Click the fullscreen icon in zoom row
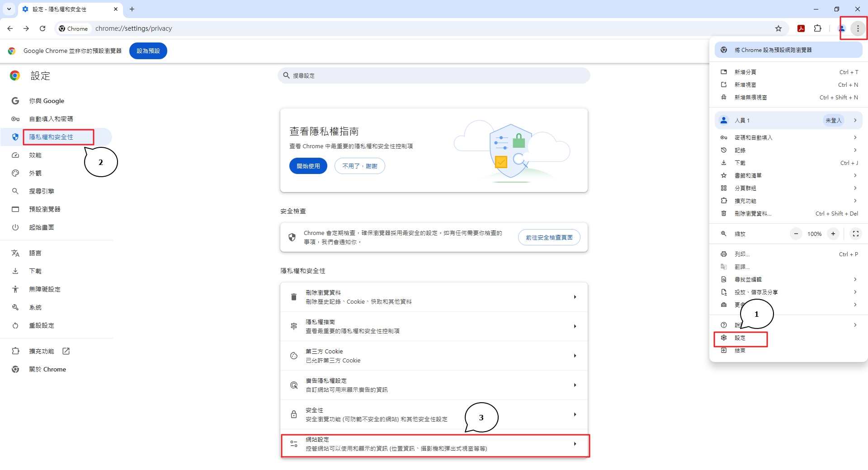 pyautogui.click(x=855, y=234)
